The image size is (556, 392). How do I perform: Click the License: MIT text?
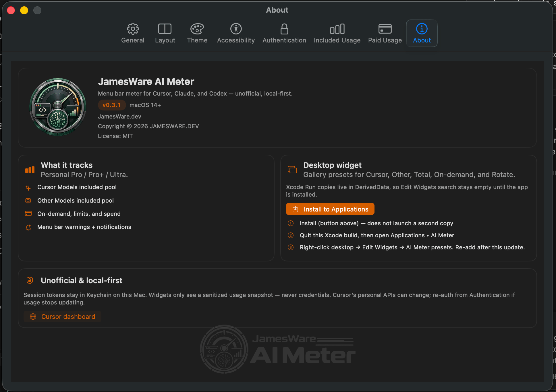115,136
